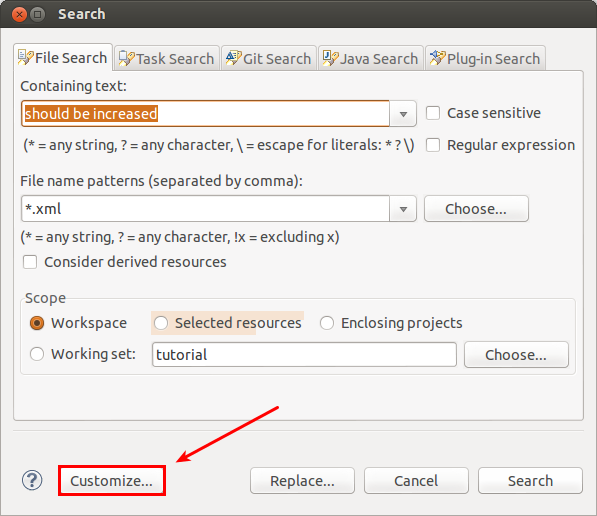Screen dimensions: 597x516
Task: Click the Working set field showing tutorial
Action: pos(304,355)
